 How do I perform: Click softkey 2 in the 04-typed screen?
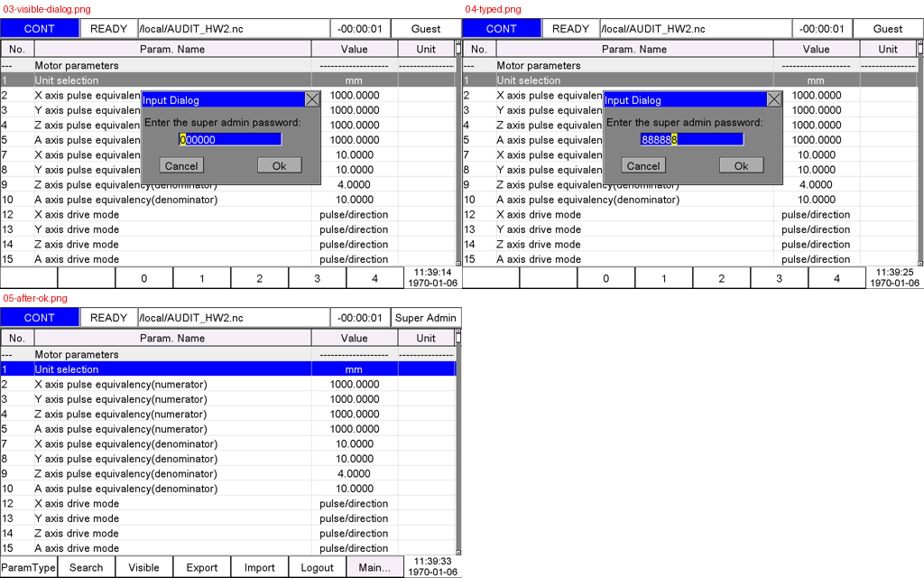click(721, 278)
